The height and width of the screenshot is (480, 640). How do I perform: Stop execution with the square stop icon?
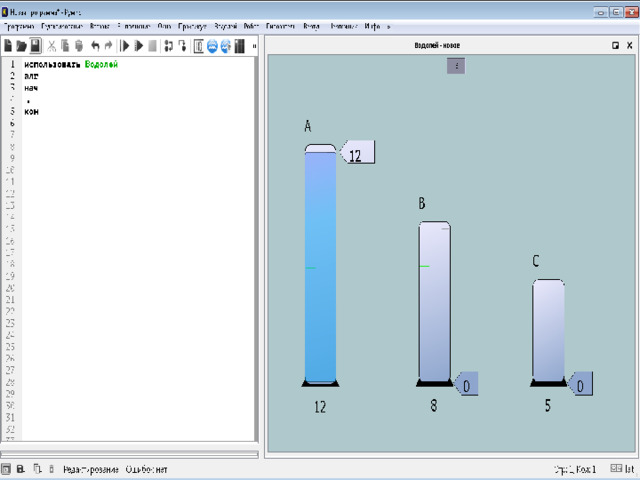click(153, 46)
